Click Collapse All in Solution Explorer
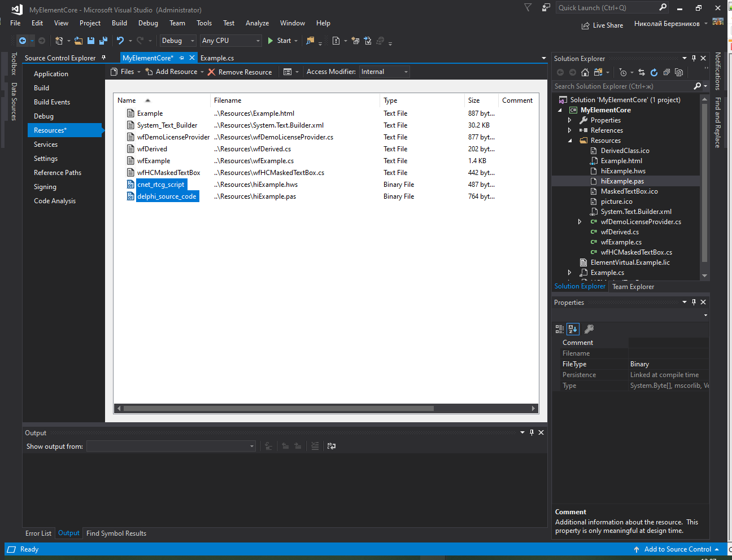 [x=666, y=72]
